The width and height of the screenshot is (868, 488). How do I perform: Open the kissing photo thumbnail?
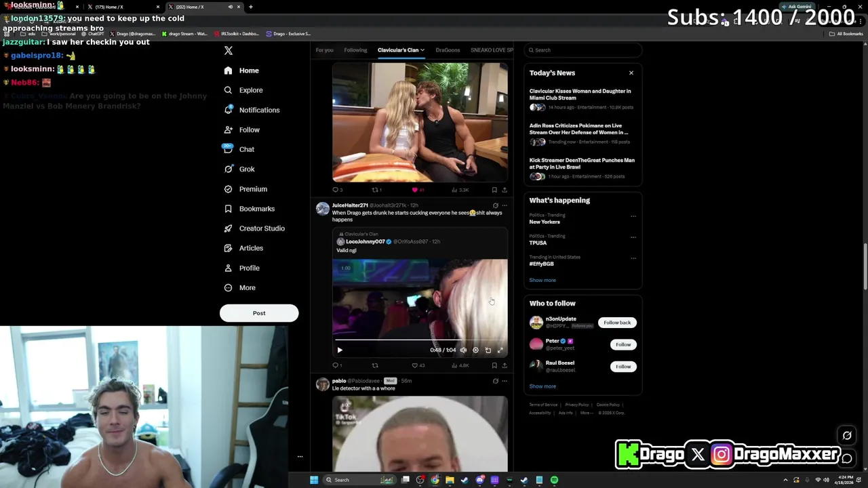point(420,122)
